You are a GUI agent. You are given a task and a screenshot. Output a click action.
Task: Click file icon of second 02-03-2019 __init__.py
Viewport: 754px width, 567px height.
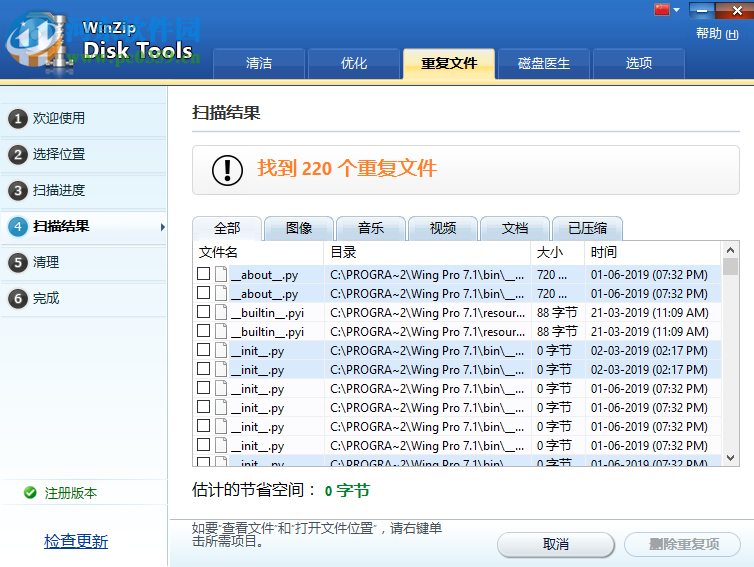[x=221, y=369]
